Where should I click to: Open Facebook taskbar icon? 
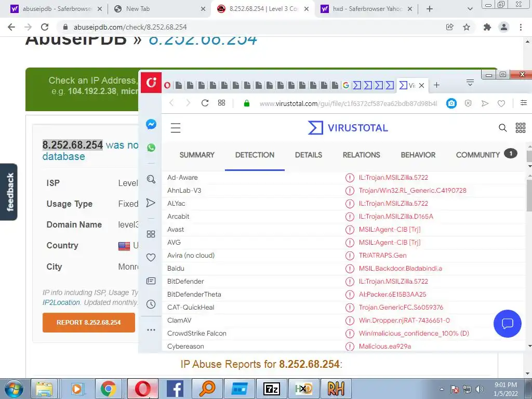(x=175, y=389)
